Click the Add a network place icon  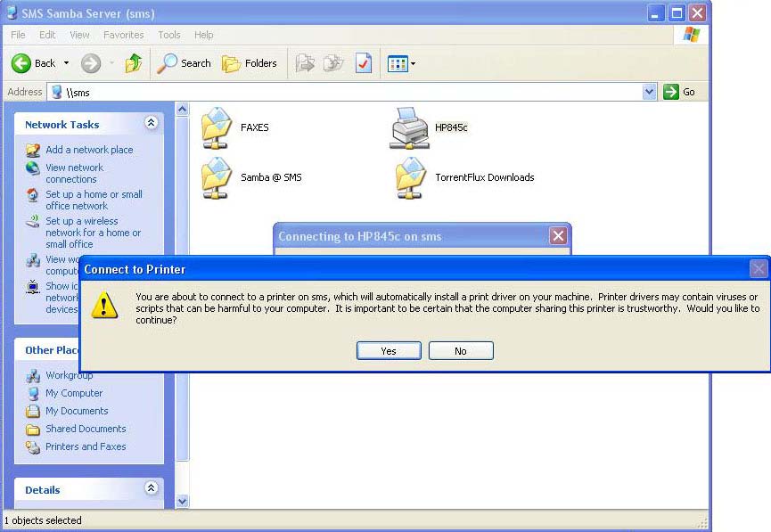coord(33,150)
